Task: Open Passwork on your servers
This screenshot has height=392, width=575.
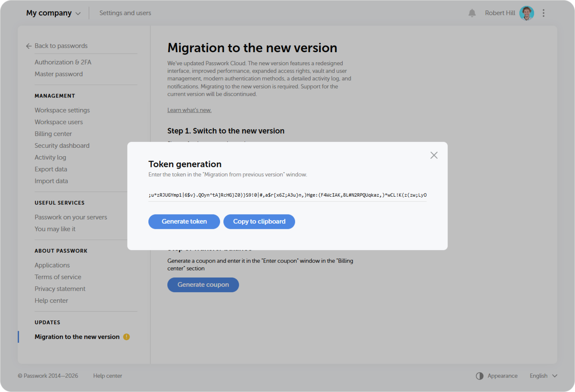Action: click(71, 217)
